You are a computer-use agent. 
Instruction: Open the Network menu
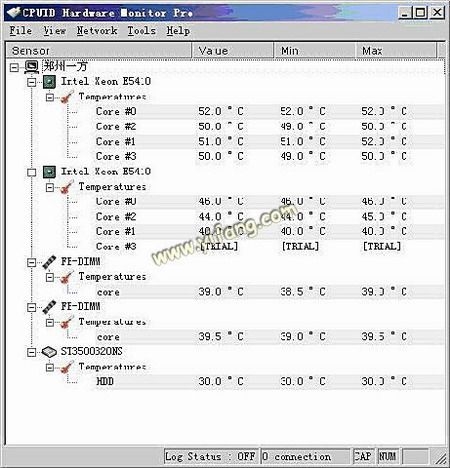[x=97, y=31]
